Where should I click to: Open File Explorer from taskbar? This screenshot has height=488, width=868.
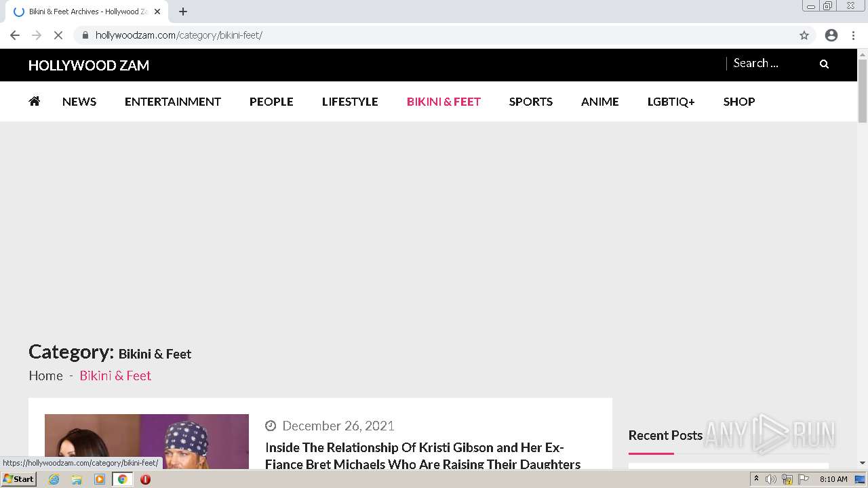tap(77, 479)
